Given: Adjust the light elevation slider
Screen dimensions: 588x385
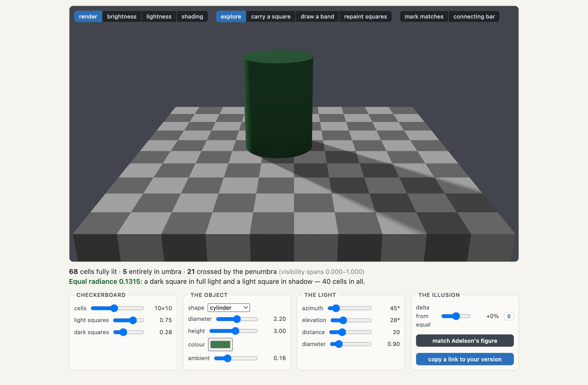Looking at the screenshot, I should pyautogui.click(x=351, y=320).
